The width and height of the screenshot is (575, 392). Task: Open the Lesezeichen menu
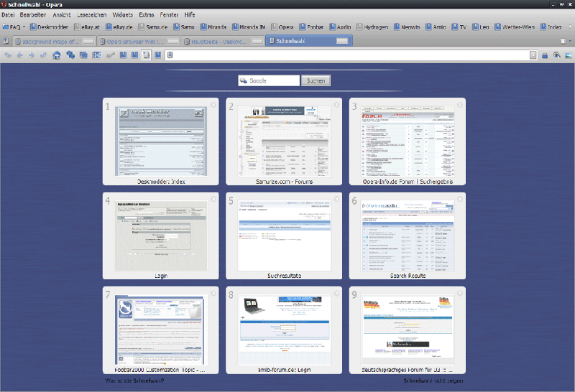[x=92, y=15]
